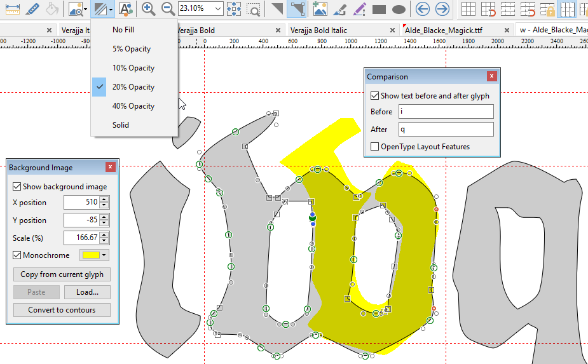
Task: Decrease Y position with down stepper
Action: pos(105,224)
